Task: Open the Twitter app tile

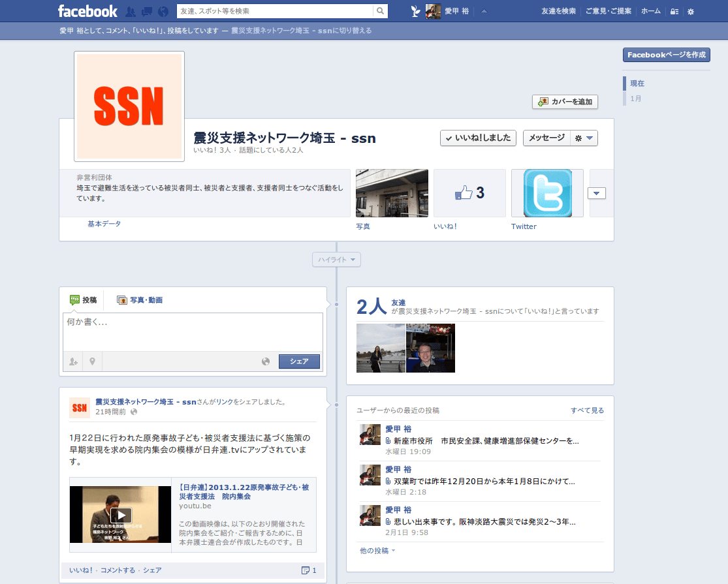Action: coord(547,193)
